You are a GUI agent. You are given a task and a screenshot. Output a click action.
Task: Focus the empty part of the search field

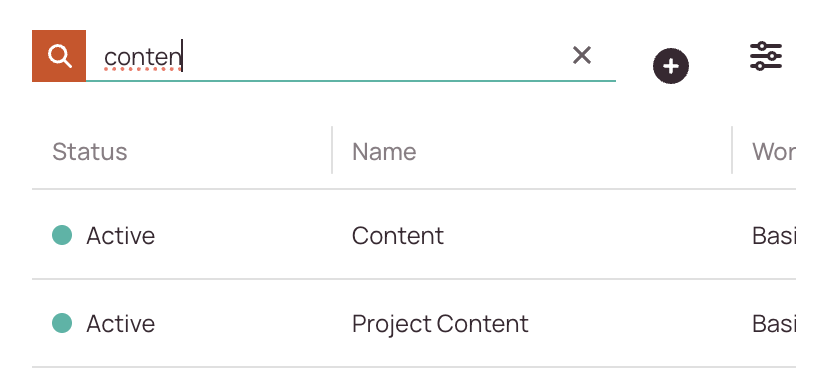point(374,56)
